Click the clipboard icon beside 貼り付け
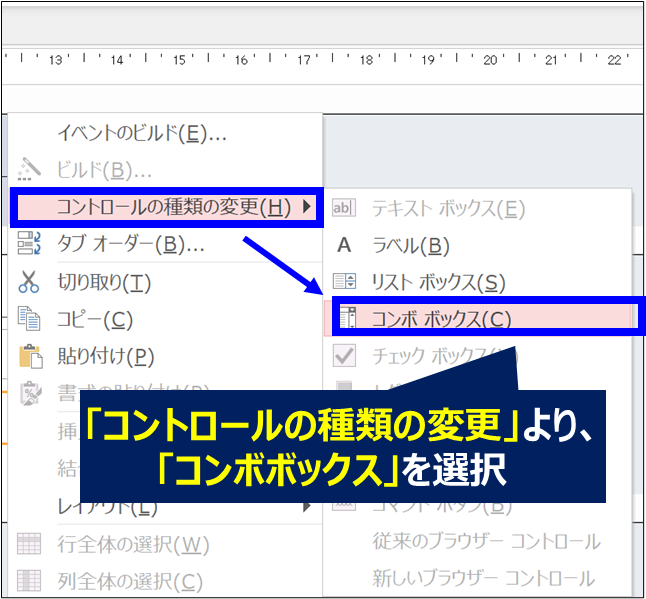 29,356
